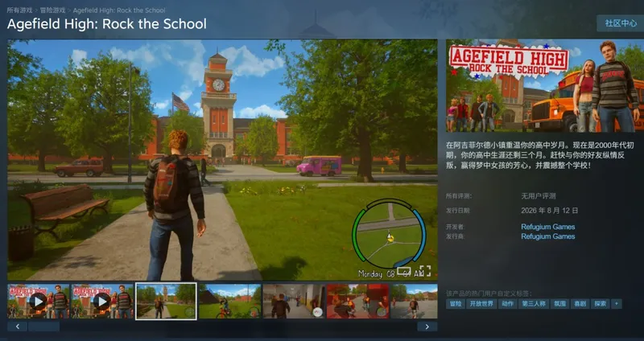Viewport: 644px width, 341px height.
Task: Open developer Refugium Games link
Action: [548, 227]
